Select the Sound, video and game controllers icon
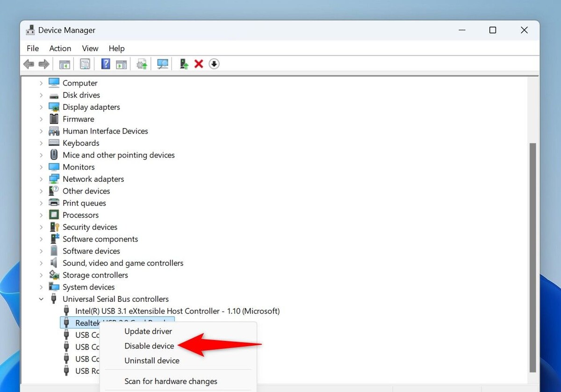 point(54,263)
